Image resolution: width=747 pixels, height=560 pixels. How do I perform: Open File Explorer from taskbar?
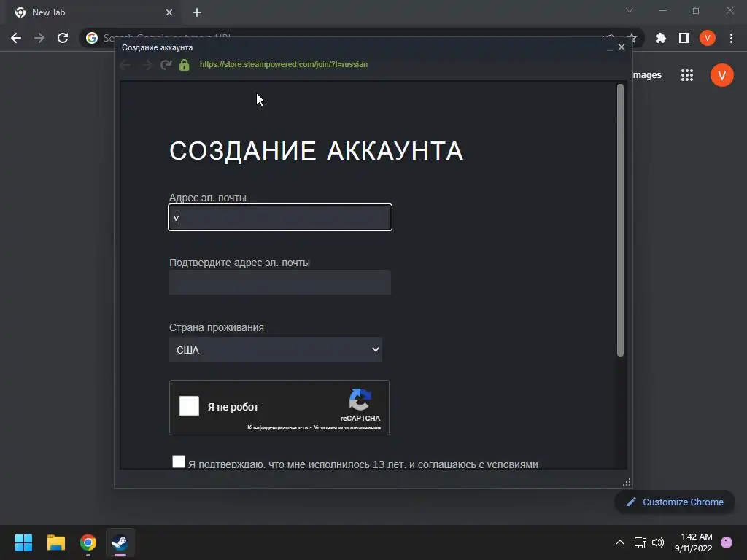tap(55, 542)
